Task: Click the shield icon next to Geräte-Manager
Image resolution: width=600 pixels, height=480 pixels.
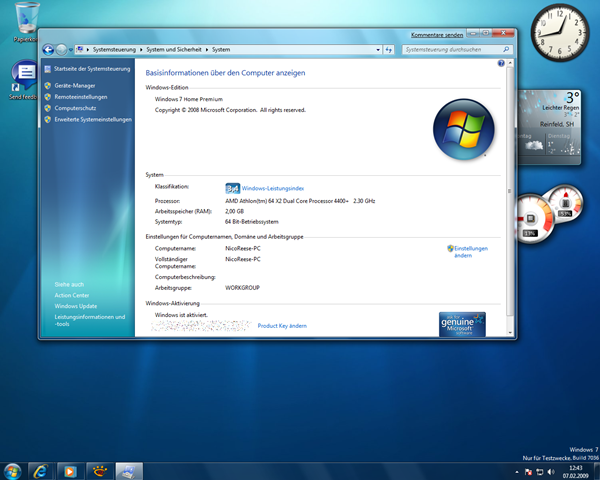Action: (x=47, y=86)
